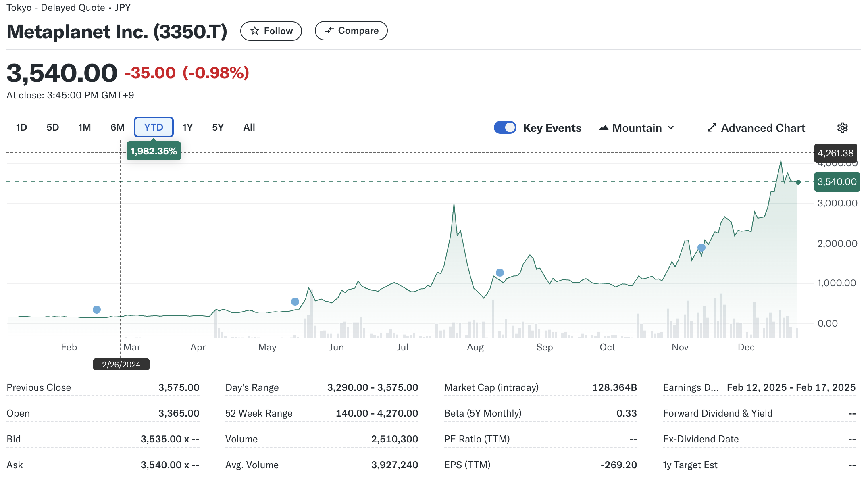Click the Metaplanet Inc. (3350.T) title
This screenshot has height=477, width=868.
pos(117,31)
